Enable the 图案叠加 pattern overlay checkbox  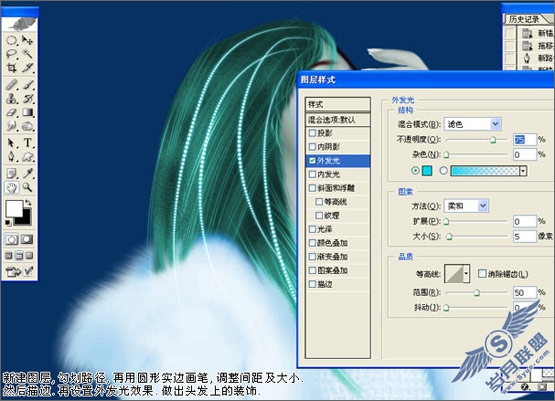(312, 270)
